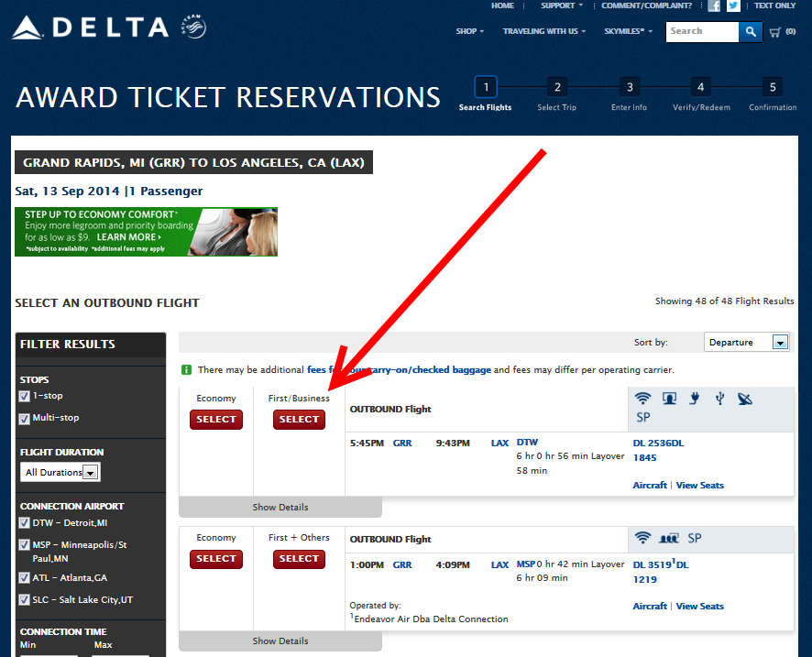Open Delta's Facebook page icon
812x657 pixels.
715,5
